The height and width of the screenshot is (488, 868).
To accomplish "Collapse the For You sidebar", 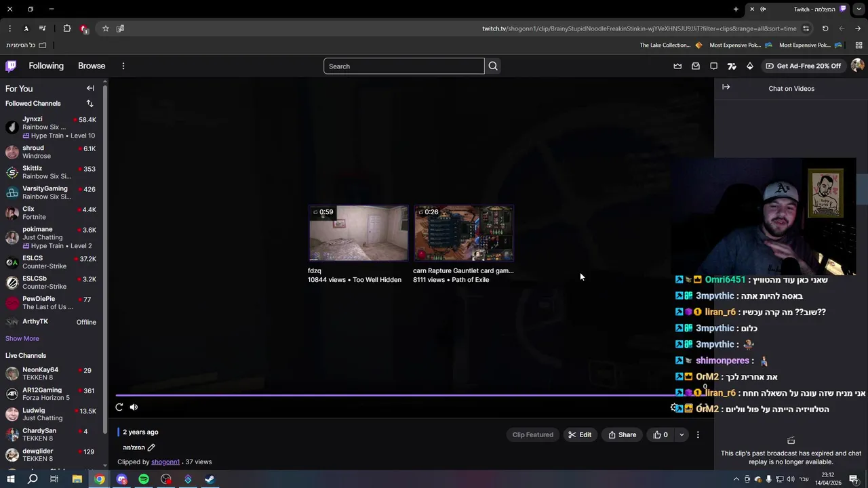I will [x=90, y=88].
